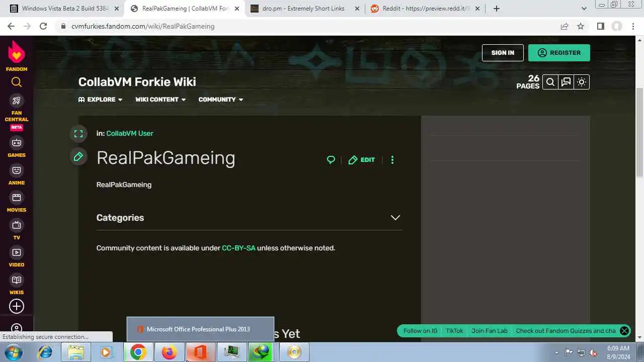The width and height of the screenshot is (644, 362).
Task: Click the Start a Wiki plus icon
Action: 17,306
